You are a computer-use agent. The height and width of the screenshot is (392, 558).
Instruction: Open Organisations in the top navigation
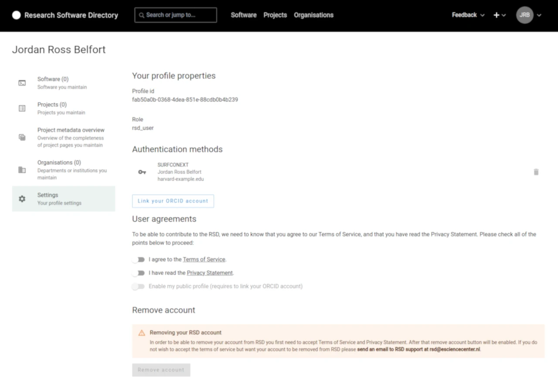(x=313, y=15)
